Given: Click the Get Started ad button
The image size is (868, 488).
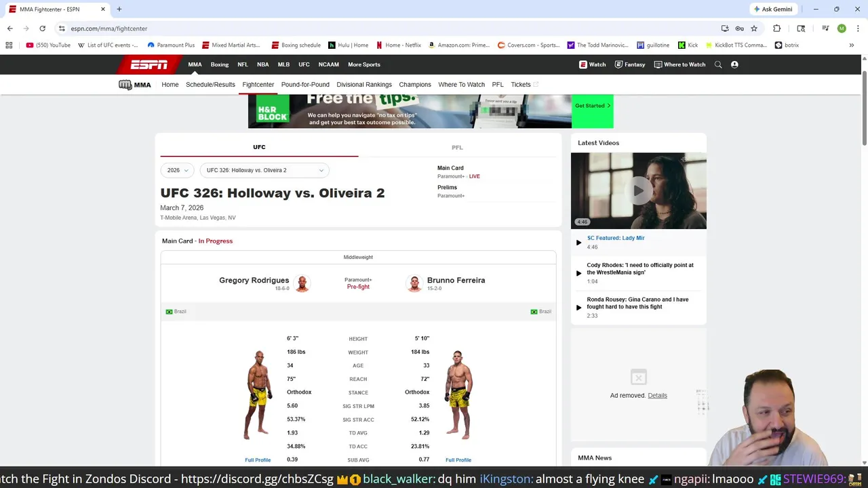Looking at the screenshot, I should tap(593, 106).
